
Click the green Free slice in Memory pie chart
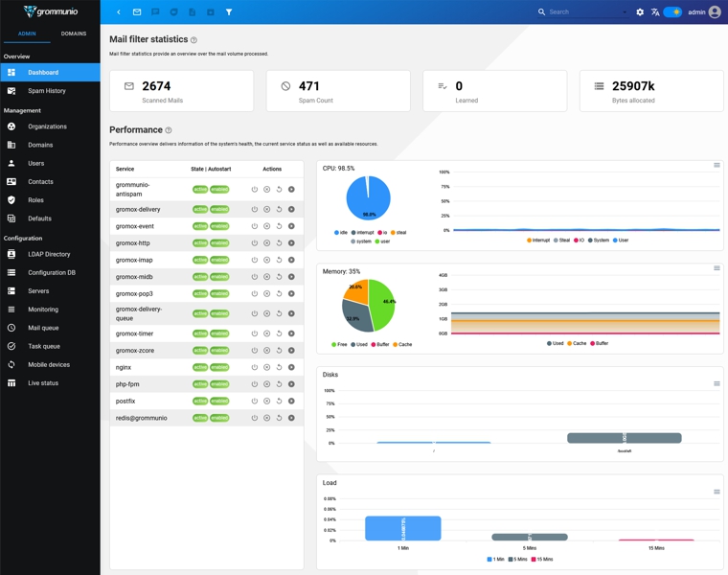[x=383, y=302]
